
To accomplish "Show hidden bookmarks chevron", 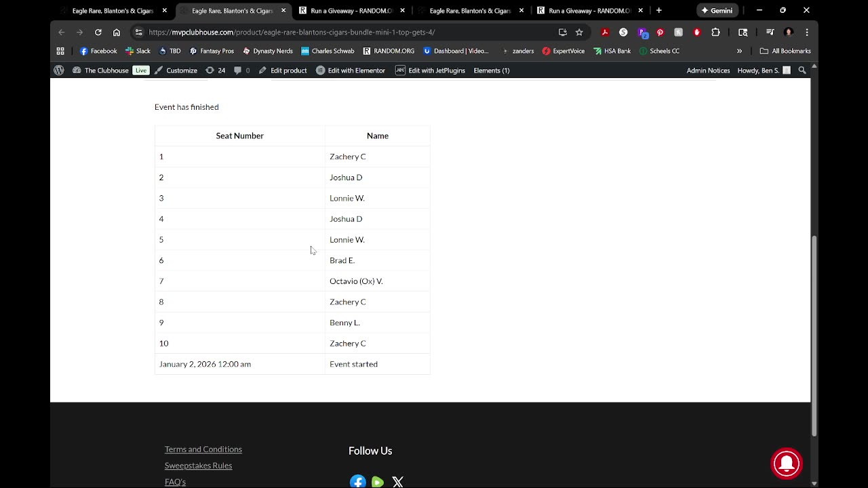I will tap(739, 51).
